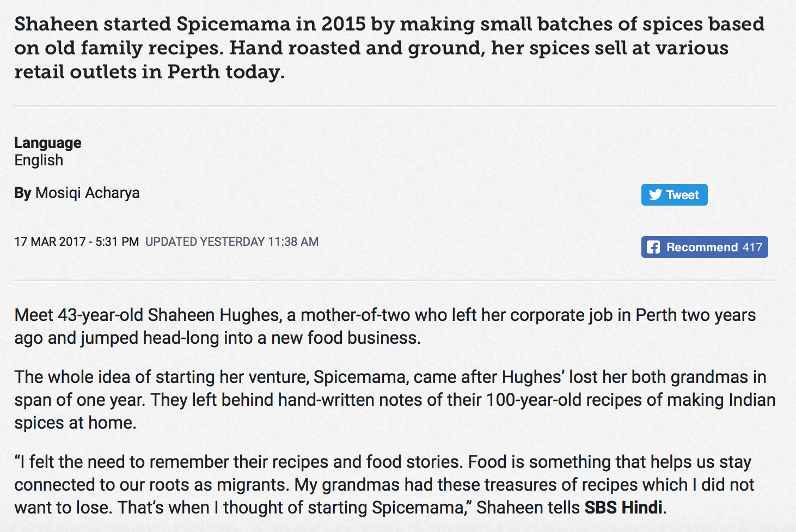The height and width of the screenshot is (532, 796).
Task: Click the word Perth in the summary heading
Action: 193,72
